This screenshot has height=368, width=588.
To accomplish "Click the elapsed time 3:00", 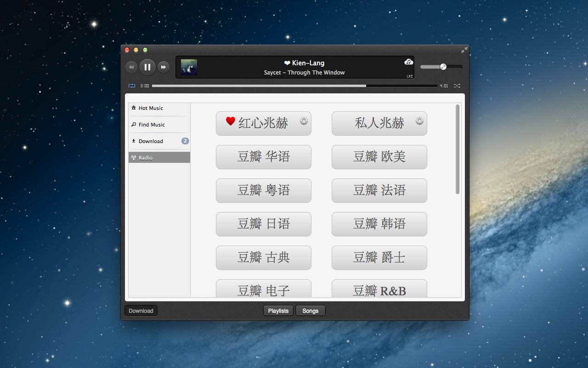I will tap(145, 86).
